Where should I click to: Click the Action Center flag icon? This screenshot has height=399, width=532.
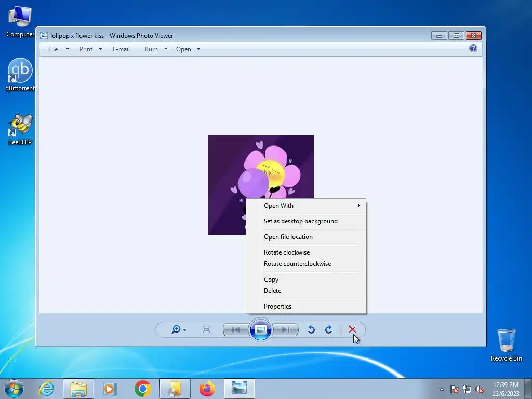455,389
